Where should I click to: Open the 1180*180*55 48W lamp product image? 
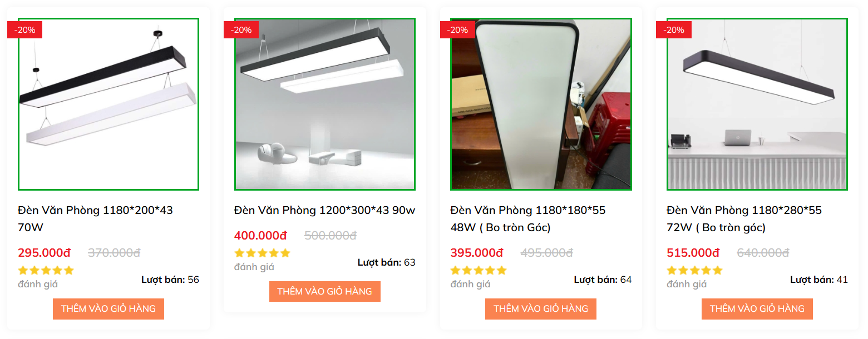coord(541,104)
